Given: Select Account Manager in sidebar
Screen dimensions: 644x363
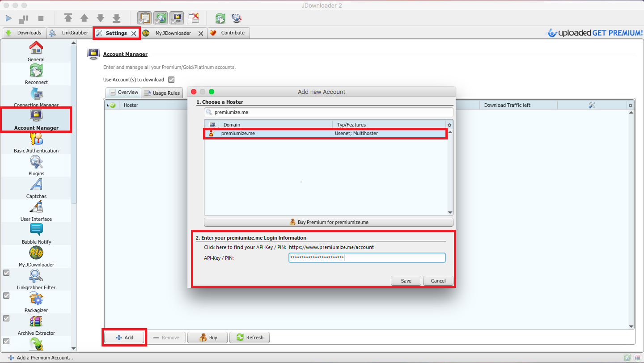Looking at the screenshot, I should [36, 120].
